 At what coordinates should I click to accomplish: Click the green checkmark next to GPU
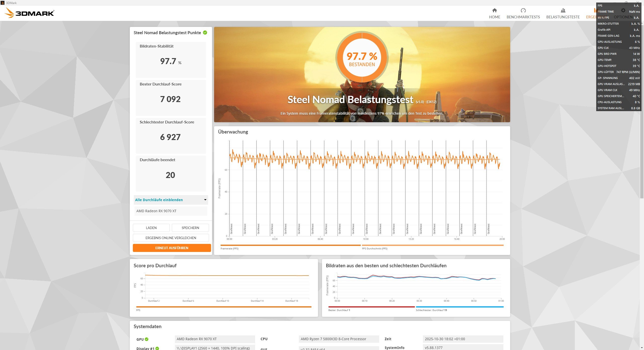(x=147, y=339)
